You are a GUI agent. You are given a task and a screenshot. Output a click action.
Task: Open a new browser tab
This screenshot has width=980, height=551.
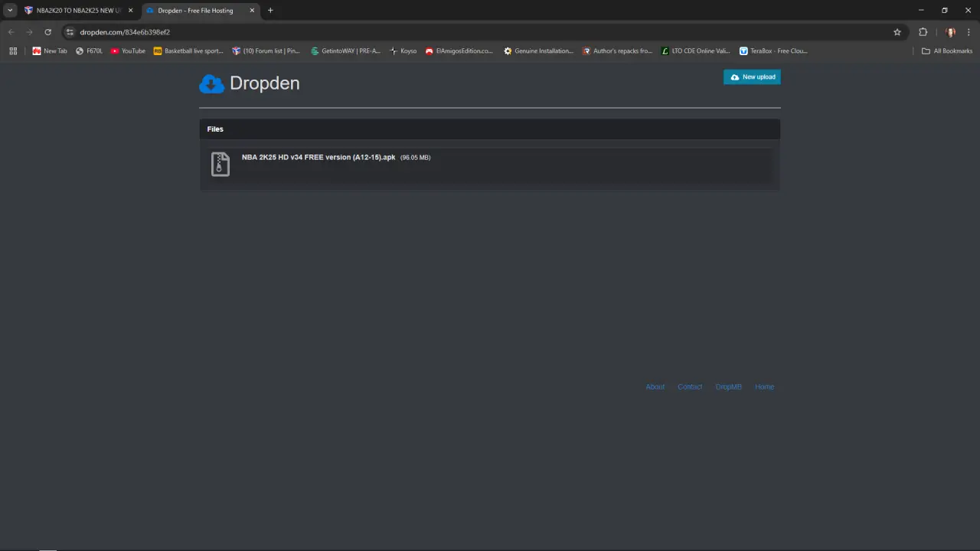(x=270, y=11)
